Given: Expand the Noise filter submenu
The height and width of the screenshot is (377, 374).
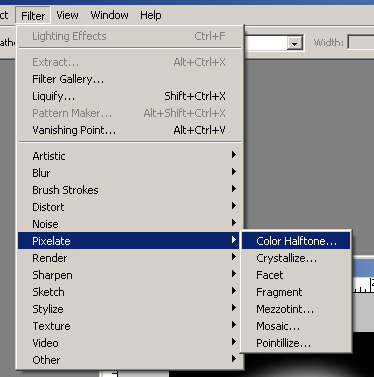Looking at the screenshot, I should [x=130, y=224].
